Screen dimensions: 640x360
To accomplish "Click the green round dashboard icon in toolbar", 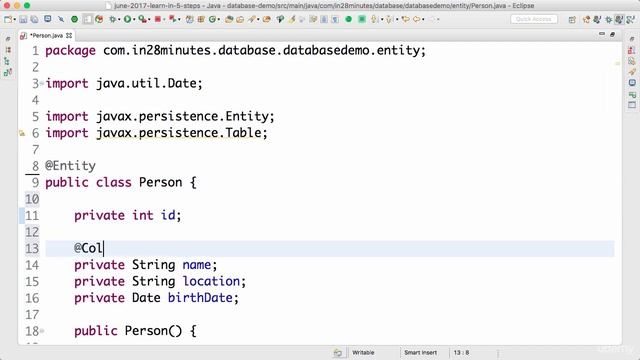I will coord(74,19).
